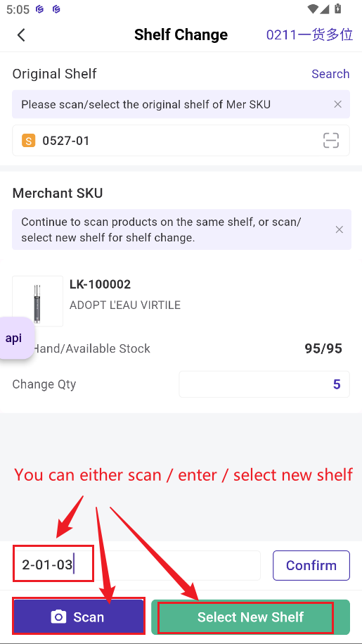362x644 pixels.
Task: Tap the first notification icon beside clock
Action: pos(39,9)
